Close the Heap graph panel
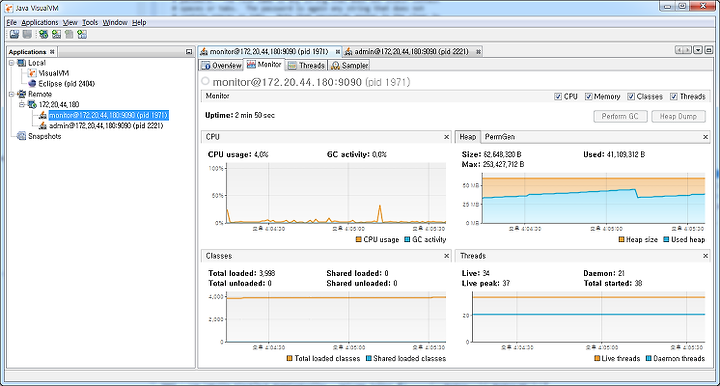Screen dimensions: 720x386 (706, 137)
